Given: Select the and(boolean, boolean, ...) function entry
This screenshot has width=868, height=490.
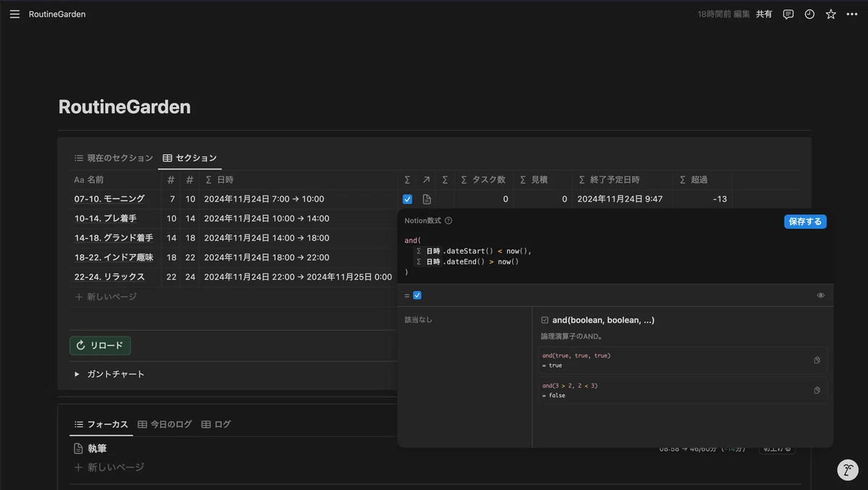Looking at the screenshot, I should [x=603, y=320].
